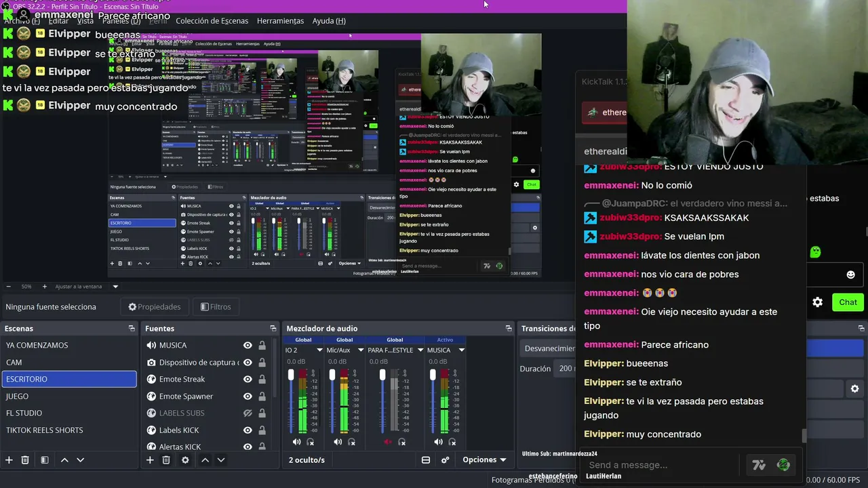Click the 'Send a message...' input field

tap(663, 465)
